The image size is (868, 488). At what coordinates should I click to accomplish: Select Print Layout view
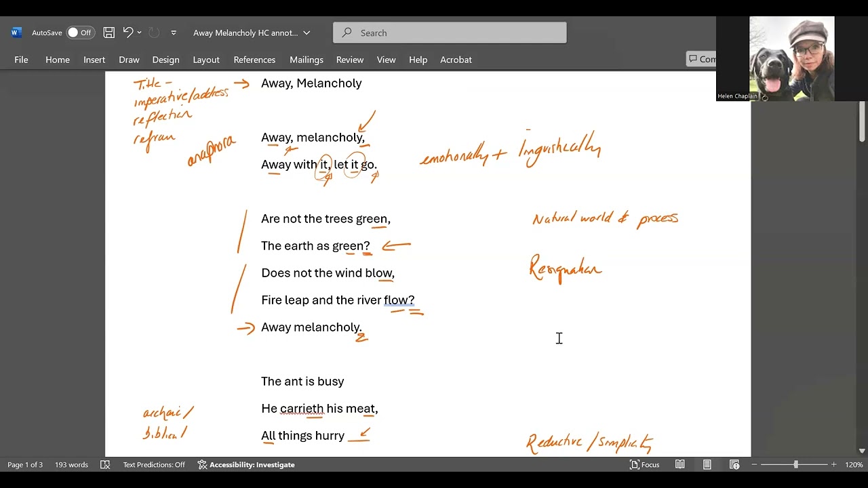(x=707, y=465)
